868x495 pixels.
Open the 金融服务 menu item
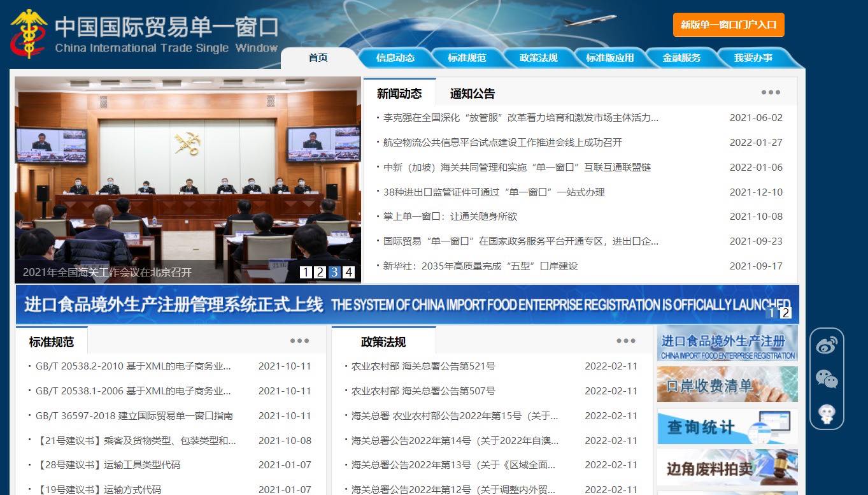tap(681, 57)
